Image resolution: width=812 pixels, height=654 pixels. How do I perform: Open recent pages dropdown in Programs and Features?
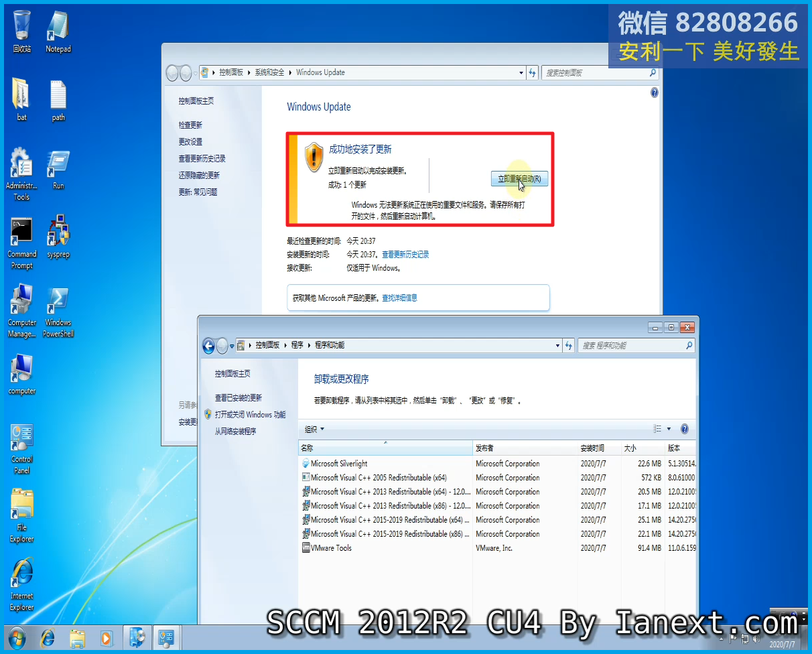(x=232, y=346)
